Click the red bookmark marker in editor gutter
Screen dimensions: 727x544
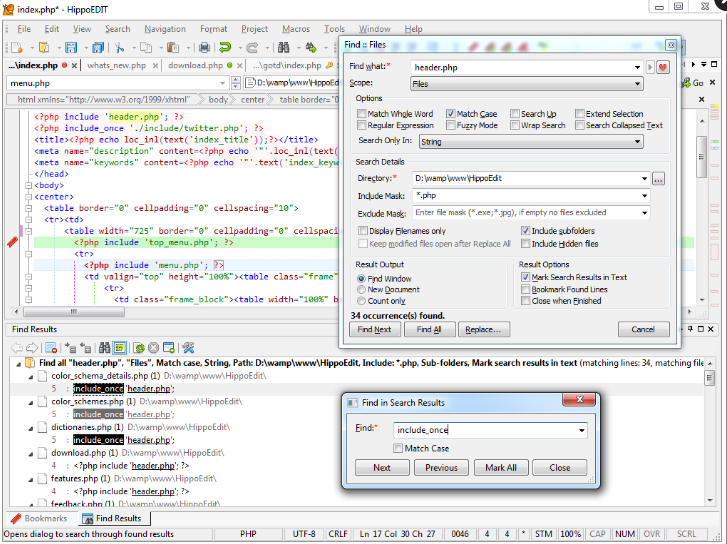point(13,242)
